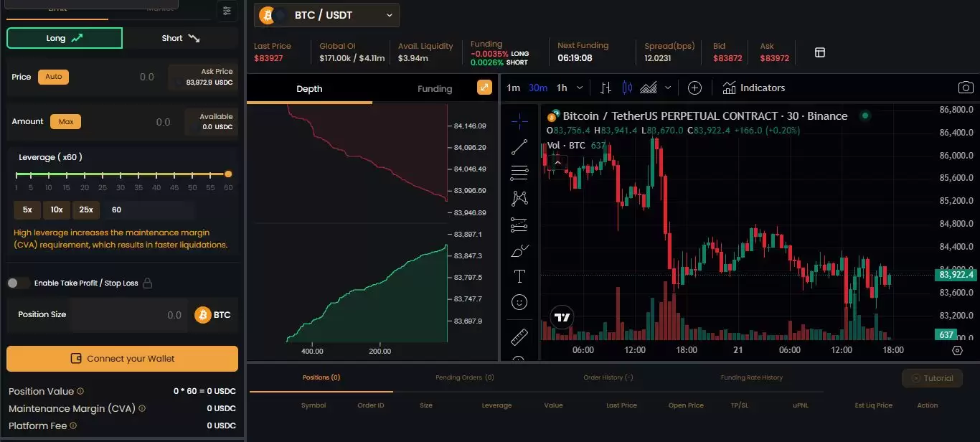Open the Pending Orders tab
Viewport: 980px width, 442px height.
click(464, 377)
